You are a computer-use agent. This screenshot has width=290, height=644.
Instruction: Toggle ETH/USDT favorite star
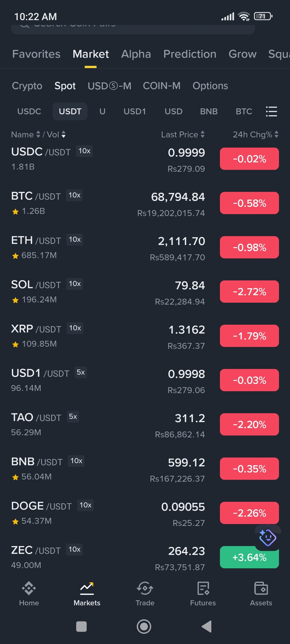[15, 256]
